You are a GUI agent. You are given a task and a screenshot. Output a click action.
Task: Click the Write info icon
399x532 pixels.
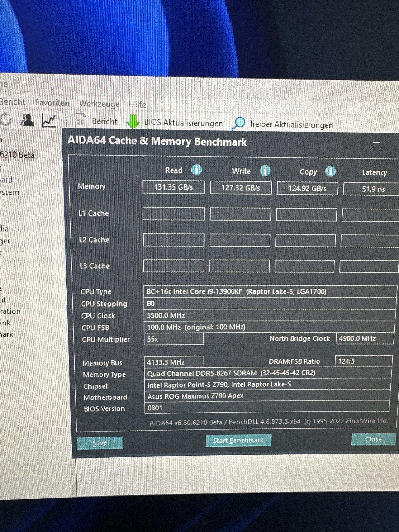pos(265,170)
